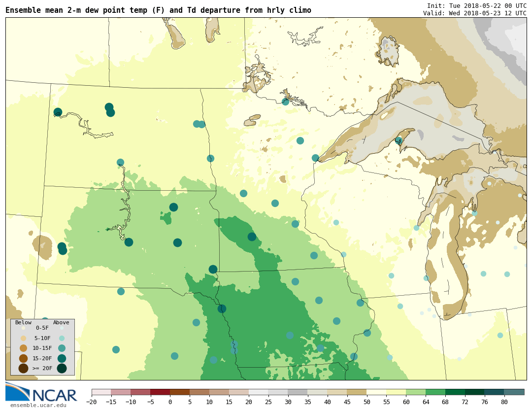Click the teal Above circle for 10-15F

coord(62,348)
